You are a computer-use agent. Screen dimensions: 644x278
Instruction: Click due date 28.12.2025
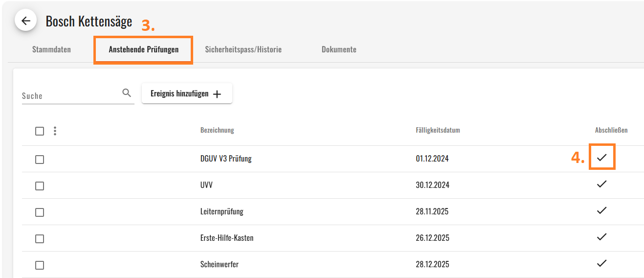pos(432,264)
